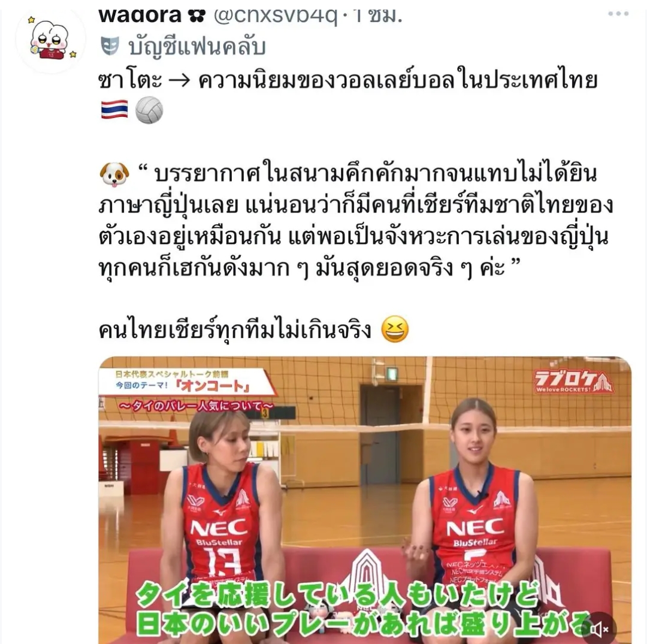Click the green Japanese subtitle text
Screen dimensions: 647x644
tap(359, 609)
